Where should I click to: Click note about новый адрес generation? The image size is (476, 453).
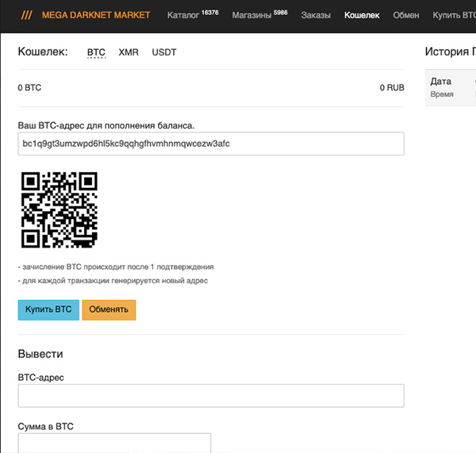tap(113, 281)
